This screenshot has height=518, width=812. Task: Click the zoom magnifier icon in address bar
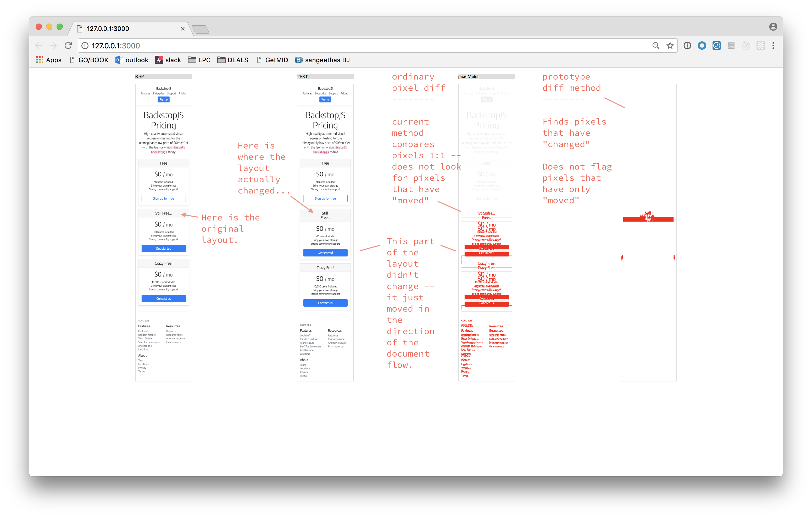pyautogui.click(x=655, y=46)
